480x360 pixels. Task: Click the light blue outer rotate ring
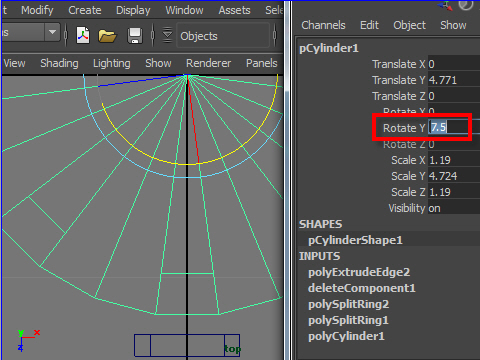(124, 157)
